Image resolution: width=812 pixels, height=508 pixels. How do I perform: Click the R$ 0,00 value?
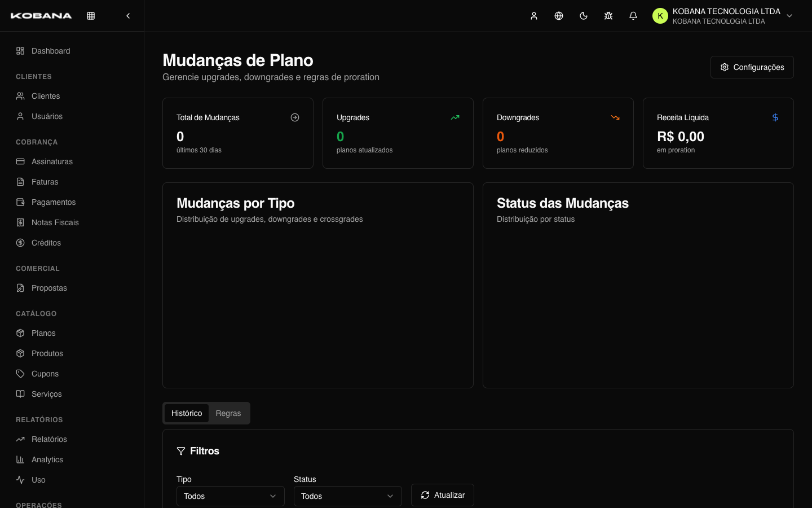pos(681,137)
